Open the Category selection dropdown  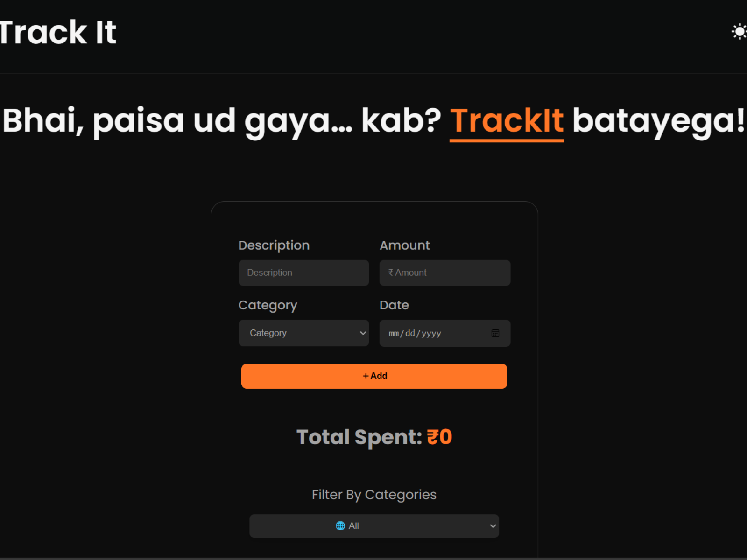click(x=303, y=333)
